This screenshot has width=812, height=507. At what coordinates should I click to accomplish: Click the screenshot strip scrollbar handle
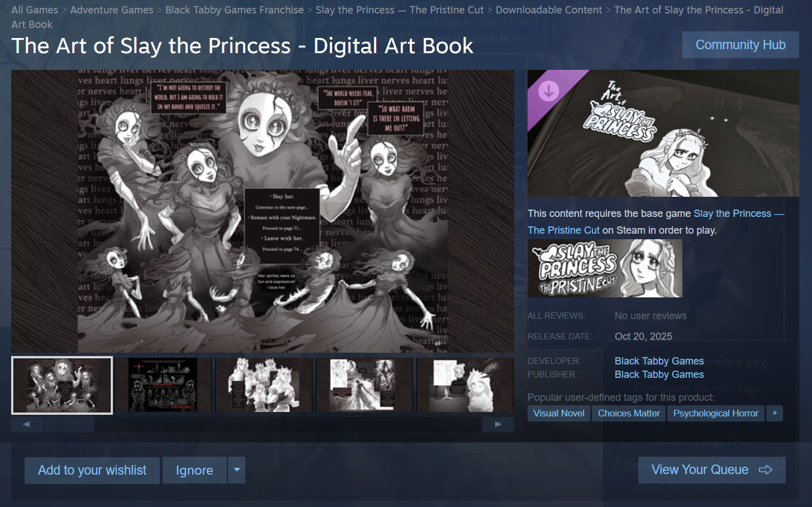coord(69,424)
